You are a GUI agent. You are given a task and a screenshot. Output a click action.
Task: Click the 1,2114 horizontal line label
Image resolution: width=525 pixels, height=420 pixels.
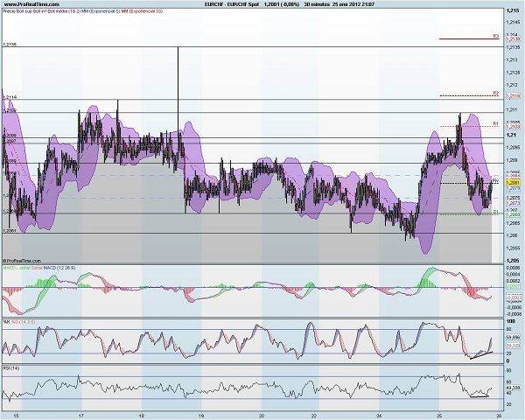tap(10, 97)
